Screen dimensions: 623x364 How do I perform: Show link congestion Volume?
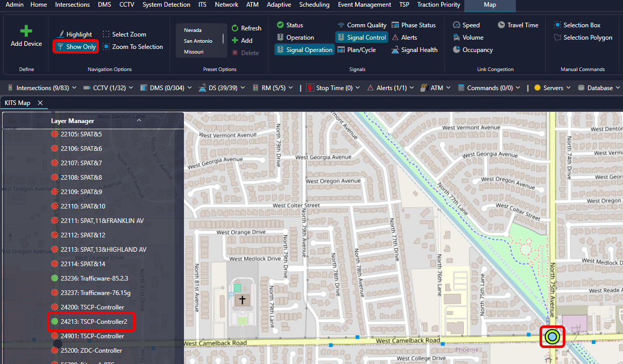pos(468,38)
